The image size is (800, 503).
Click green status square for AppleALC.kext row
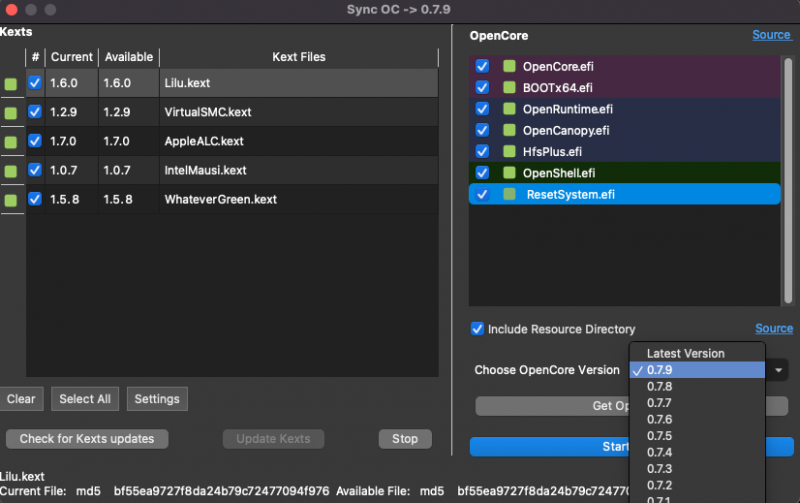10,142
